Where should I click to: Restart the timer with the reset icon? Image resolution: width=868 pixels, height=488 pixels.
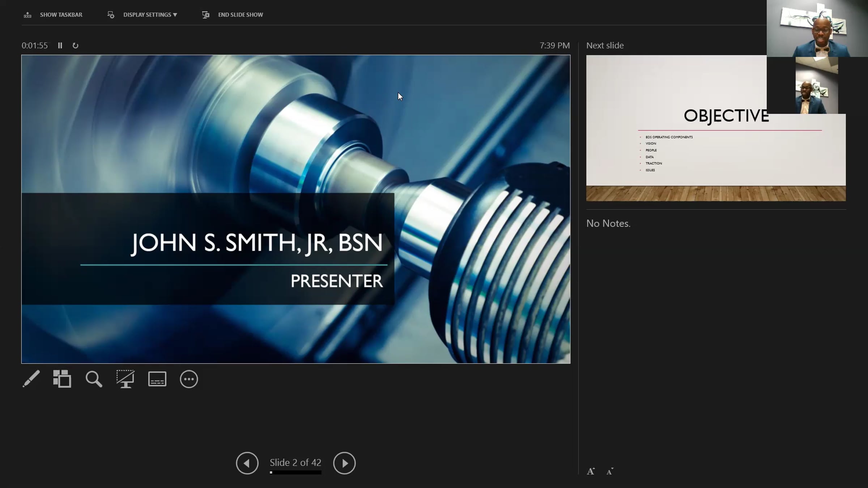coord(75,46)
